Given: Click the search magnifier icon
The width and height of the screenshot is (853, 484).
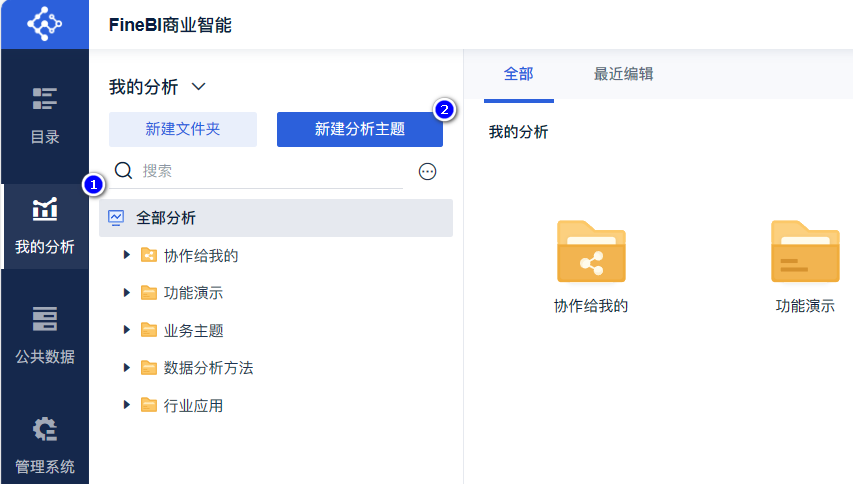Looking at the screenshot, I should pyautogui.click(x=124, y=171).
